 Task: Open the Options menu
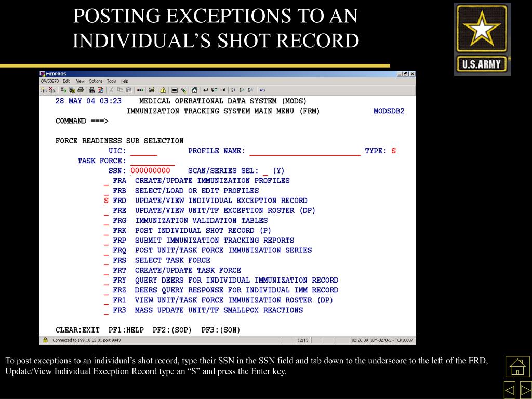click(x=96, y=81)
